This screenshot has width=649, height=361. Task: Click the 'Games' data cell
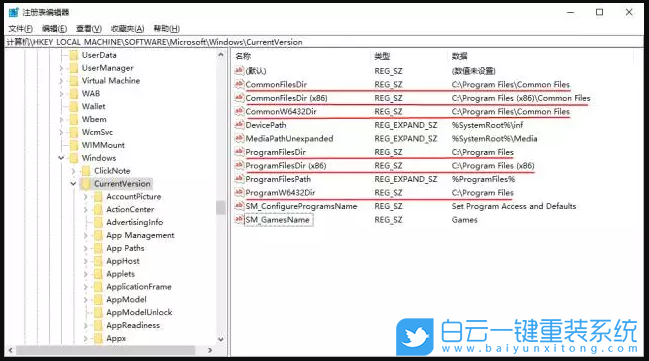tap(464, 220)
